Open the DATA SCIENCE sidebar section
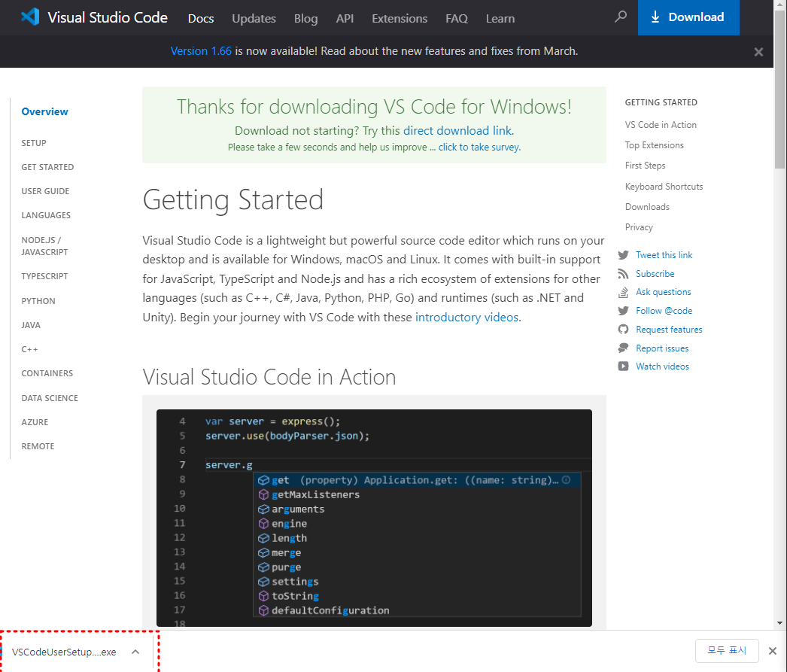The width and height of the screenshot is (787, 672). [x=50, y=398]
